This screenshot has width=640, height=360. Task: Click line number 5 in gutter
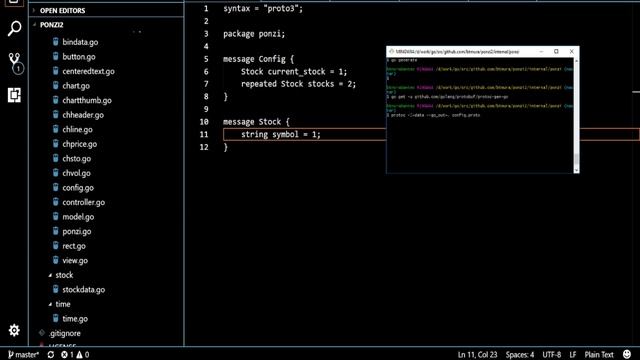click(206, 59)
